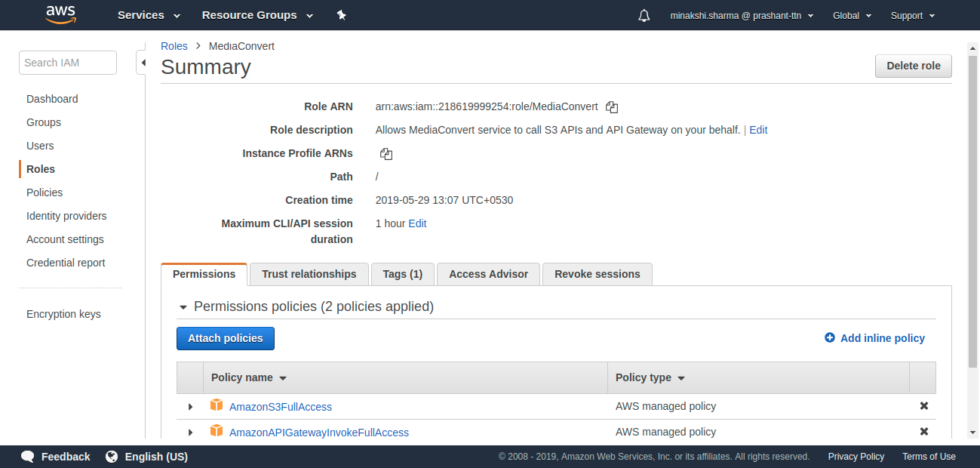Copy the Role ARN to clipboard
Image resolution: width=980 pixels, height=468 pixels.
(x=612, y=107)
